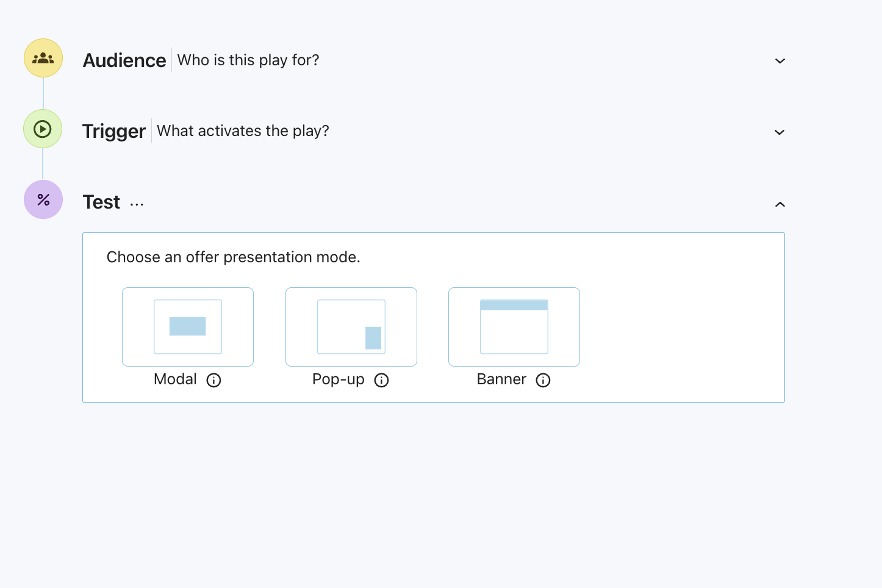Open the ellipsis menu beside Test

point(137,204)
